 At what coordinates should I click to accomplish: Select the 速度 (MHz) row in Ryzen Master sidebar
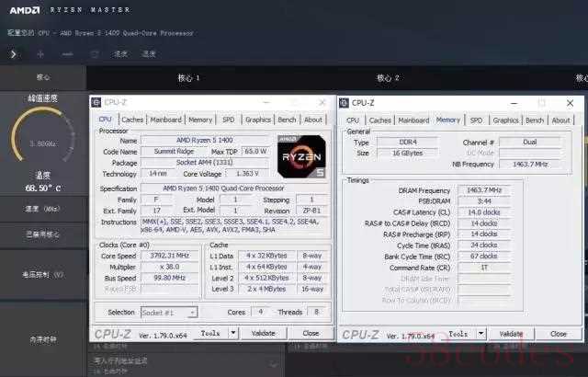click(43, 209)
